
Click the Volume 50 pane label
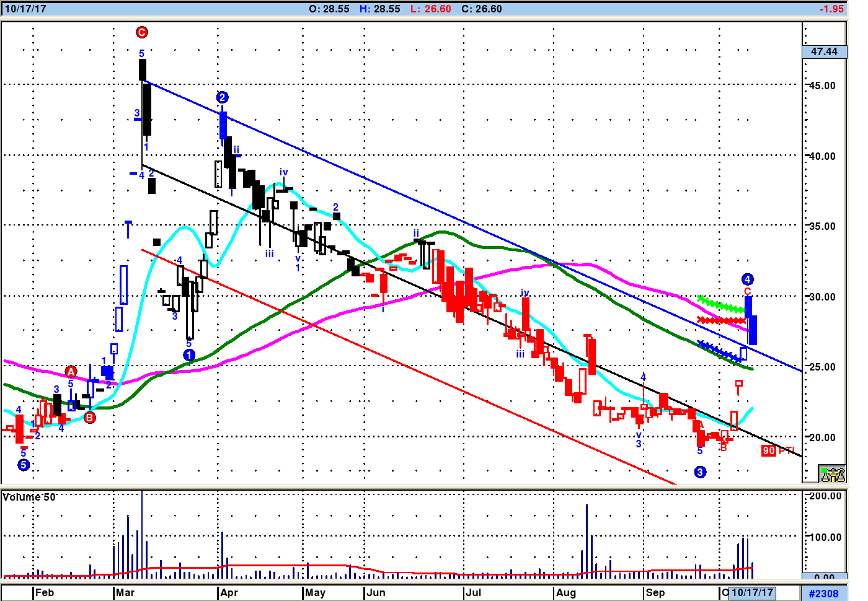click(29, 497)
